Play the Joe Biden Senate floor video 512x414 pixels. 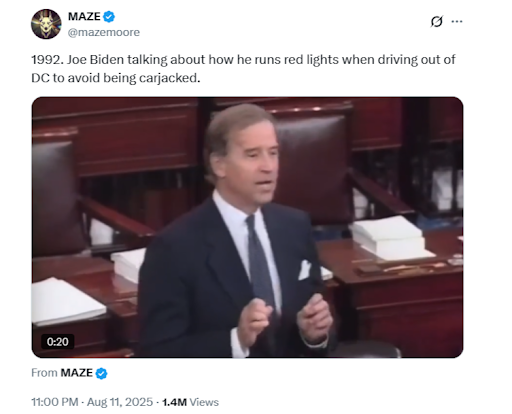pos(247,227)
